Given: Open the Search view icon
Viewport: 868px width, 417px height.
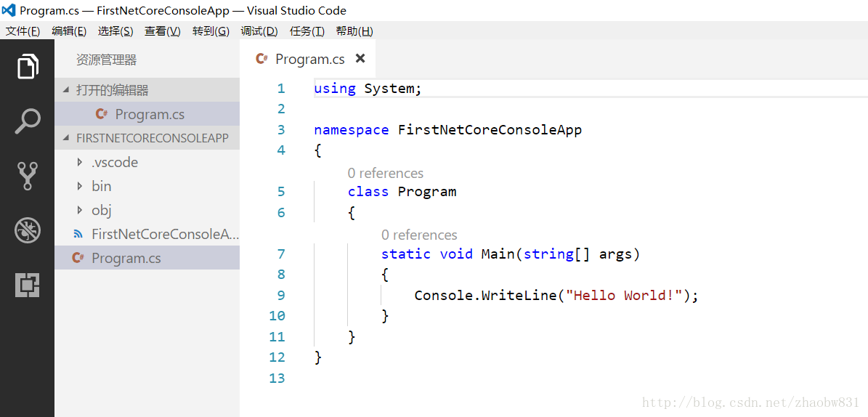Looking at the screenshot, I should click(28, 121).
